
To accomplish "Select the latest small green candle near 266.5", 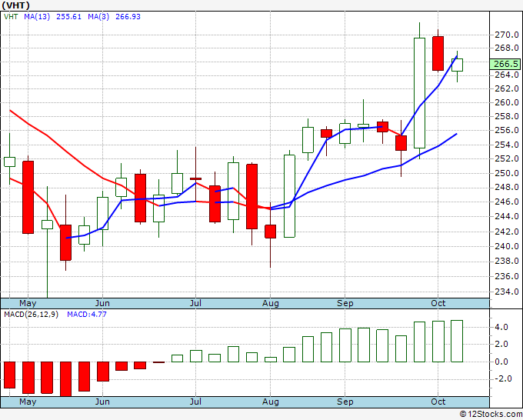I will [457, 65].
